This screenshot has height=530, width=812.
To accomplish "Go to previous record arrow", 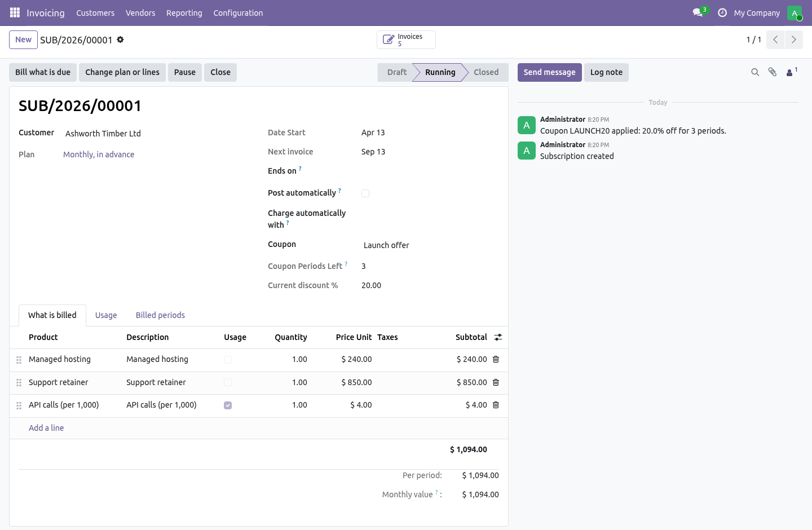I will 775,39.
